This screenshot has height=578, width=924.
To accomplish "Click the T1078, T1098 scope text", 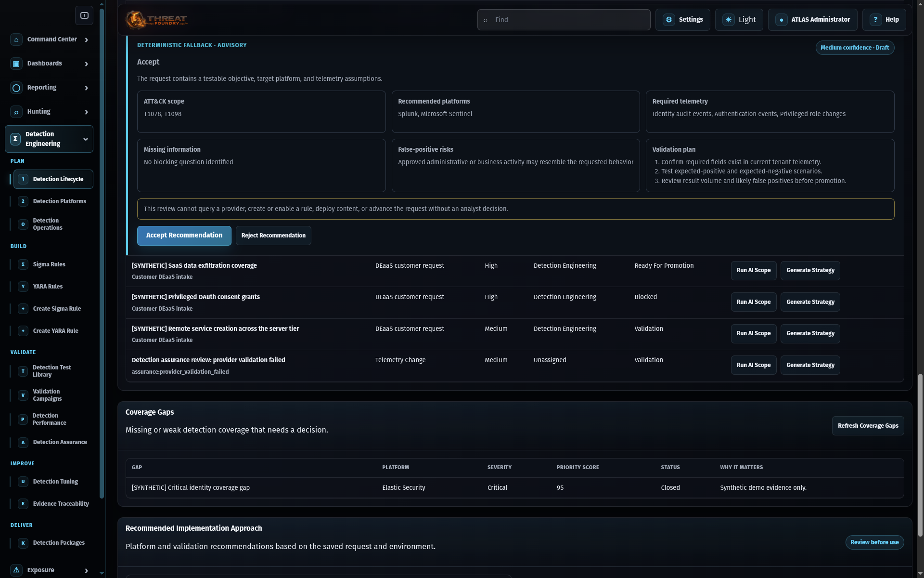I will click(x=162, y=114).
